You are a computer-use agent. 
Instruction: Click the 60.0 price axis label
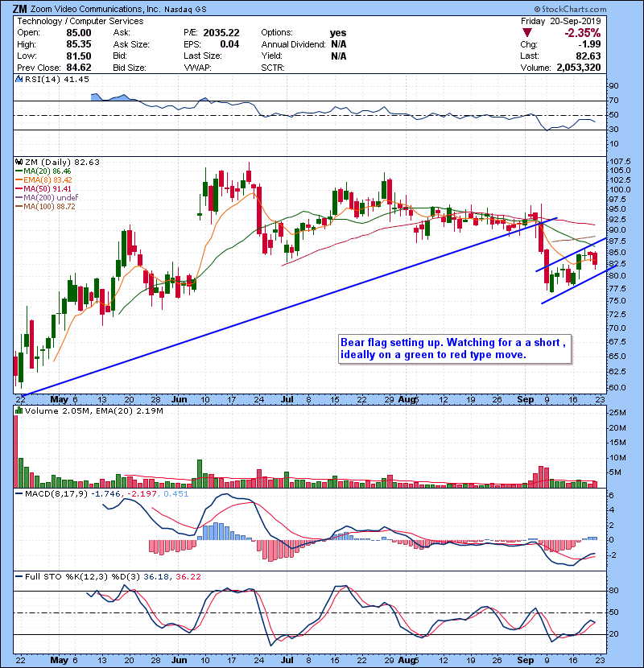(x=617, y=388)
